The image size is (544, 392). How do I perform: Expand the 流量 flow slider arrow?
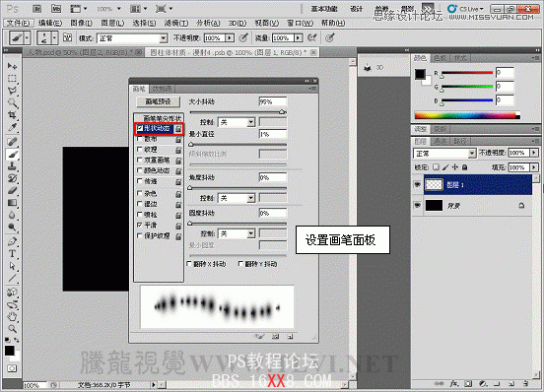[x=299, y=37]
